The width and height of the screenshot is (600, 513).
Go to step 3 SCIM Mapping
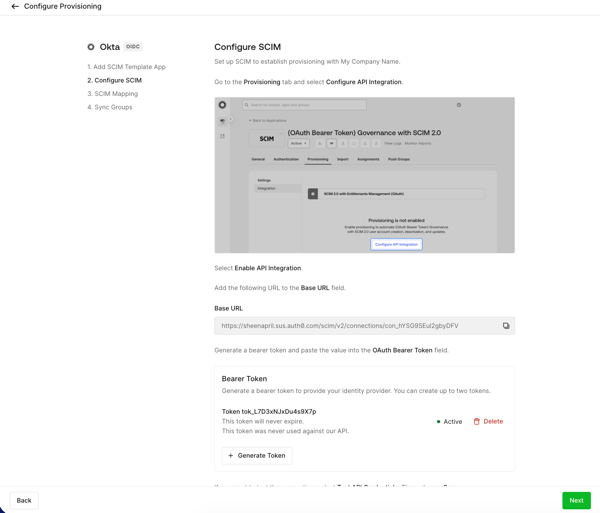click(112, 94)
